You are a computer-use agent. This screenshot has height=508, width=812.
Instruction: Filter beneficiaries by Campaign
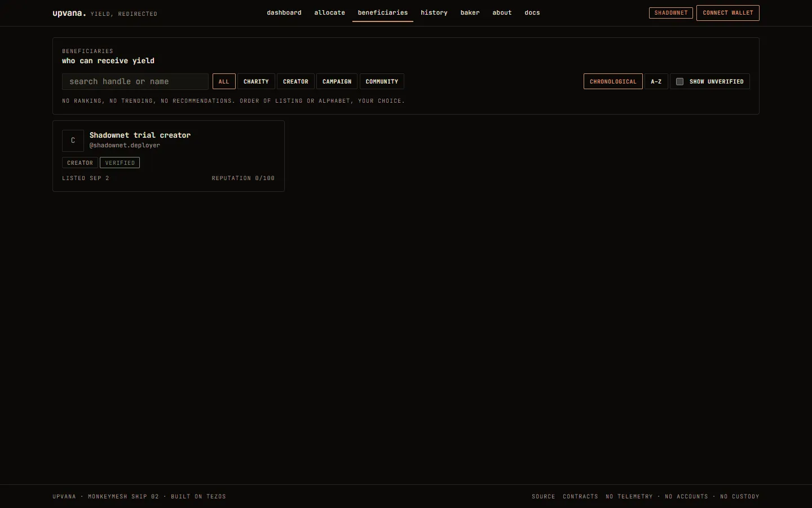click(337, 81)
